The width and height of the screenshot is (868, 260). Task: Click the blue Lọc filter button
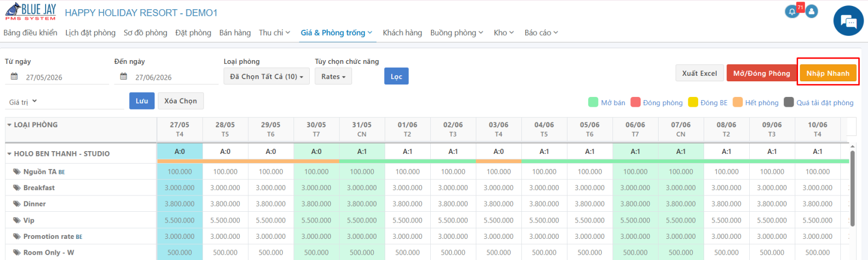point(397,76)
